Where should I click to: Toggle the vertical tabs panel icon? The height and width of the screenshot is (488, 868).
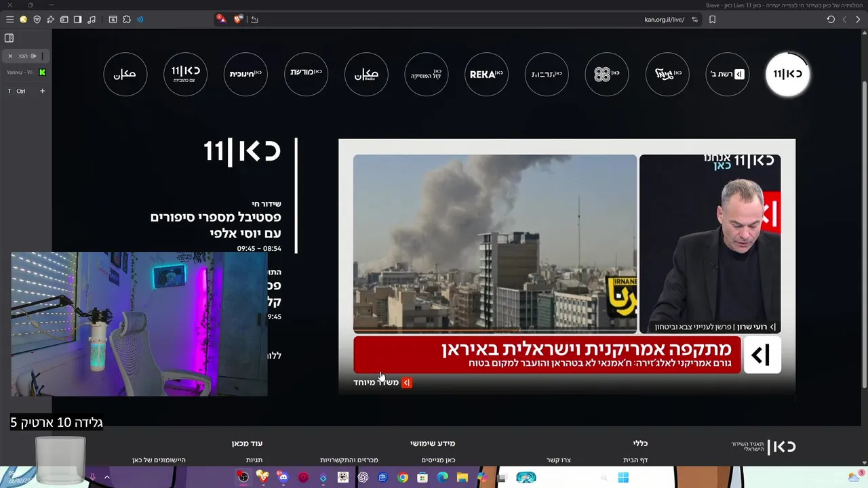[x=9, y=38]
